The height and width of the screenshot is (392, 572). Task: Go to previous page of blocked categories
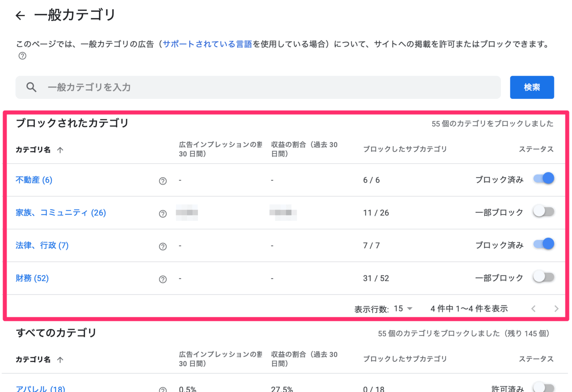coord(533,309)
